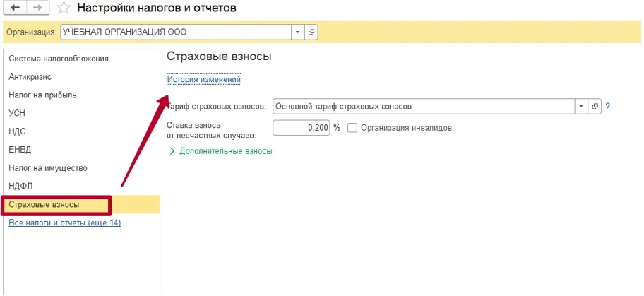Open the Тариф страховых взносов dropdown arrow
Screen dimensions: 644x296
(581, 107)
